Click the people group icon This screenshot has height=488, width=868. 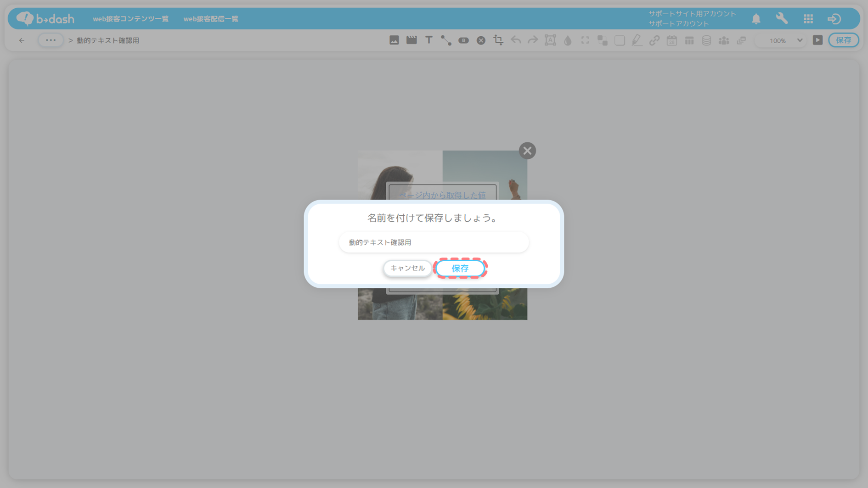[x=724, y=40]
